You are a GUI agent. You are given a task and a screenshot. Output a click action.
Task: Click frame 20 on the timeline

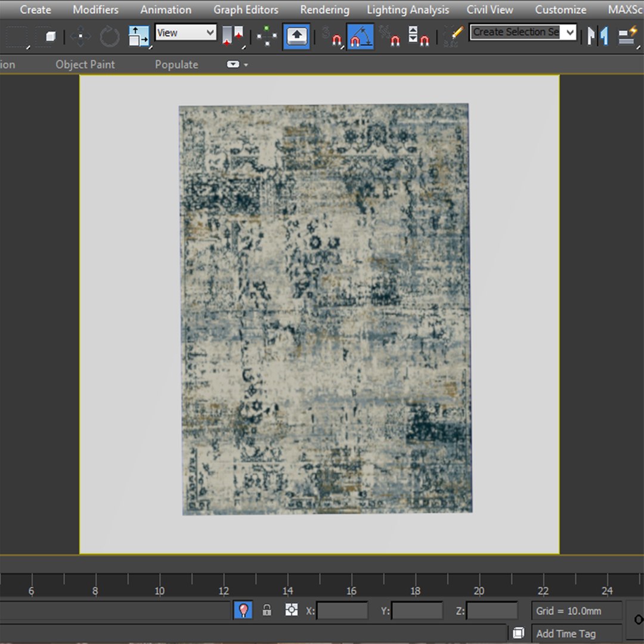[x=479, y=590]
